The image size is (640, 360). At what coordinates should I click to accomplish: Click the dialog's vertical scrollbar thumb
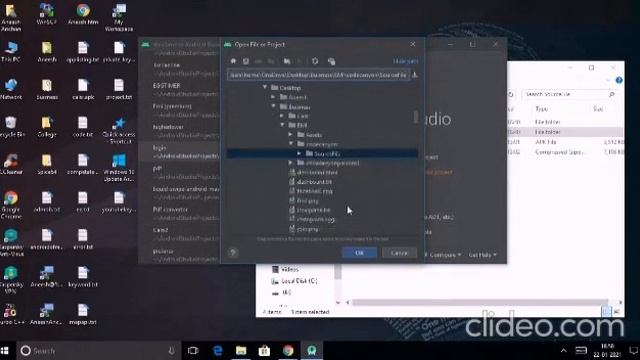(x=416, y=117)
